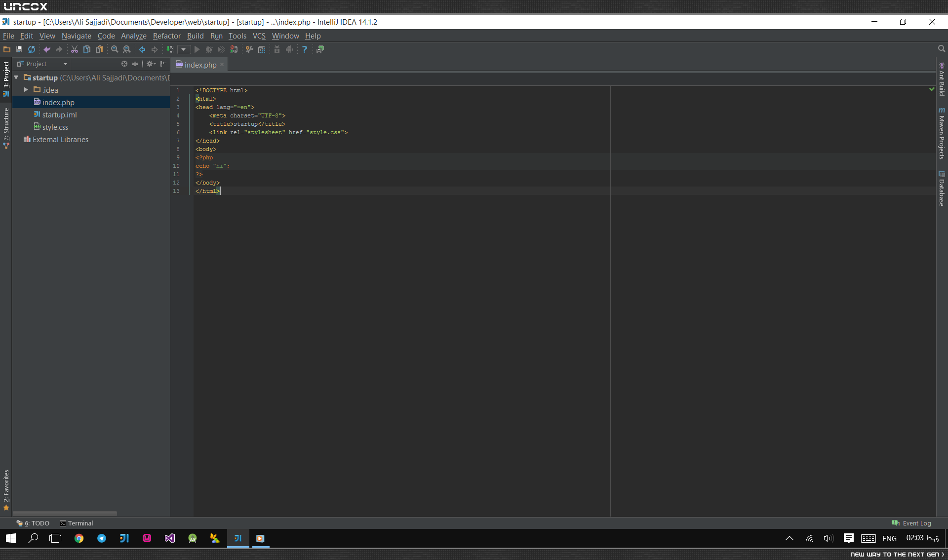This screenshot has width=948, height=560.
Task: Close the index.php editor tab
Action: 222,65
